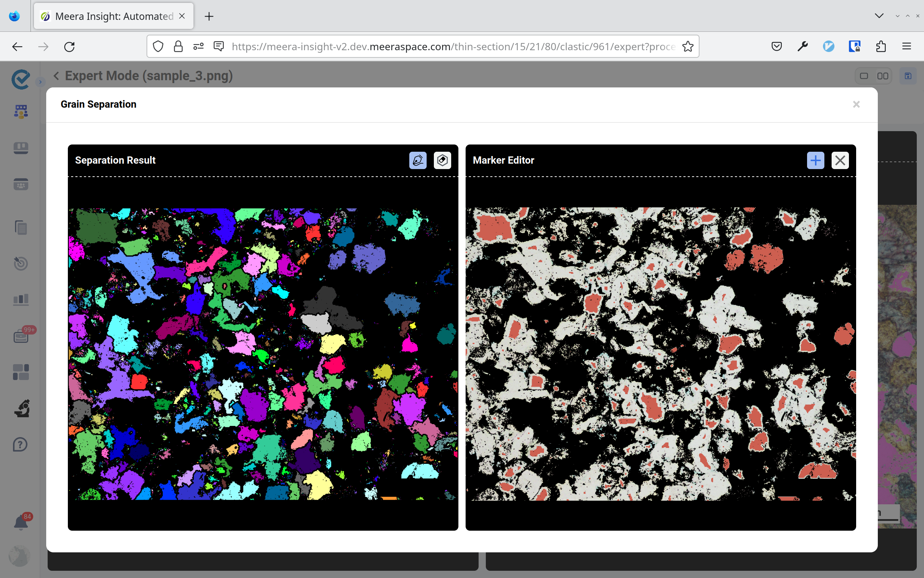Click the Marker Editor image canvas
The width and height of the screenshot is (924, 578).
661,354
